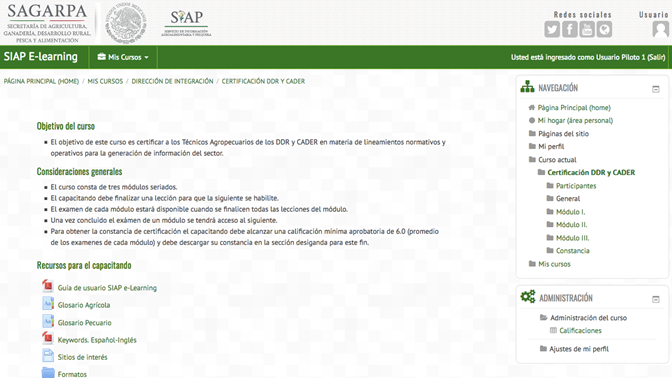Click the Formatos folder icon
Viewport: 672px width, 378px height.
[x=48, y=373]
